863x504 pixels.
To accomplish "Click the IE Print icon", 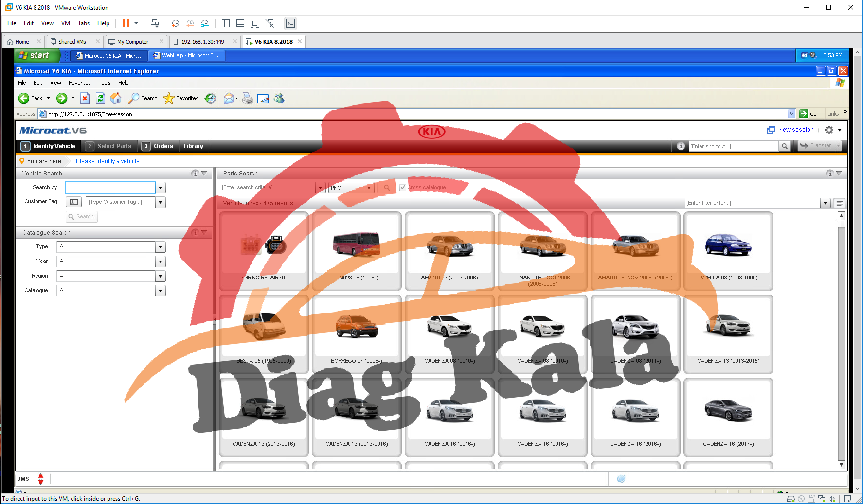I will pos(248,98).
